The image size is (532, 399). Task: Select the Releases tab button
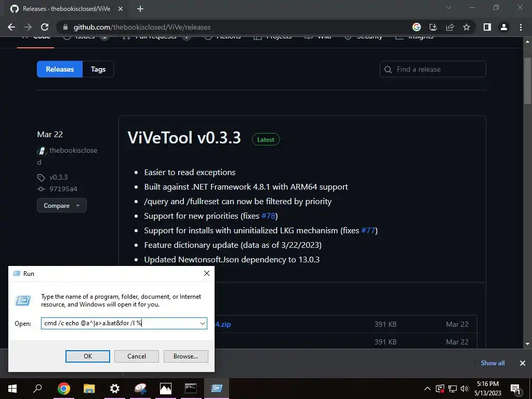(x=60, y=69)
